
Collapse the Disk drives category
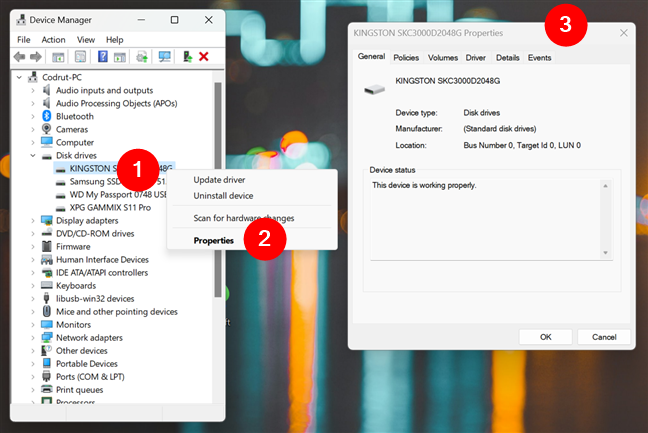tap(33, 155)
